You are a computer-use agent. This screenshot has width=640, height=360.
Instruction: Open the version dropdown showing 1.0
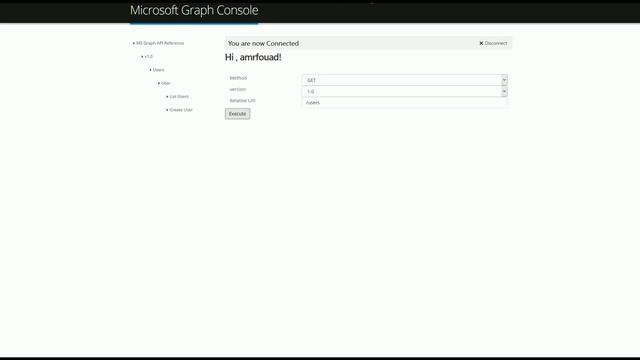tap(404, 91)
